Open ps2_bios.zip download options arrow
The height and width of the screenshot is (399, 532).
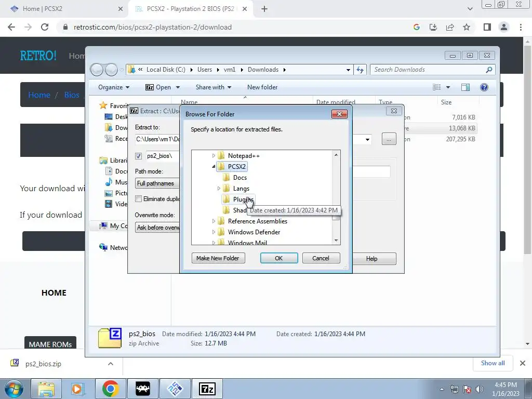[110, 364]
